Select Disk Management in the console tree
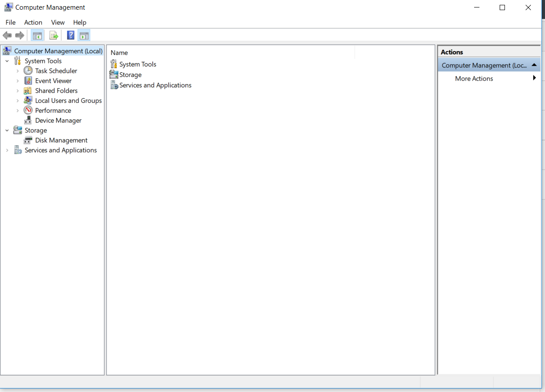Image resolution: width=545 pixels, height=392 pixels. (x=61, y=140)
